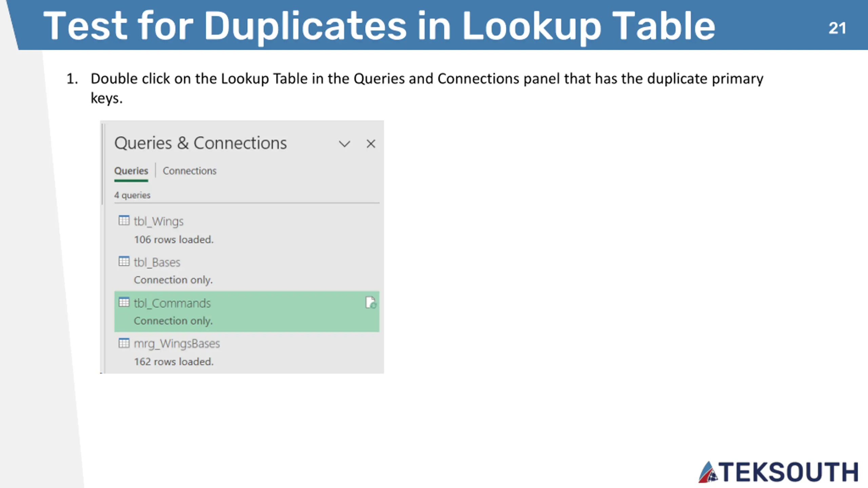868x488 pixels.
Task: Select the tbl_Commands query name
Action: 172,303
